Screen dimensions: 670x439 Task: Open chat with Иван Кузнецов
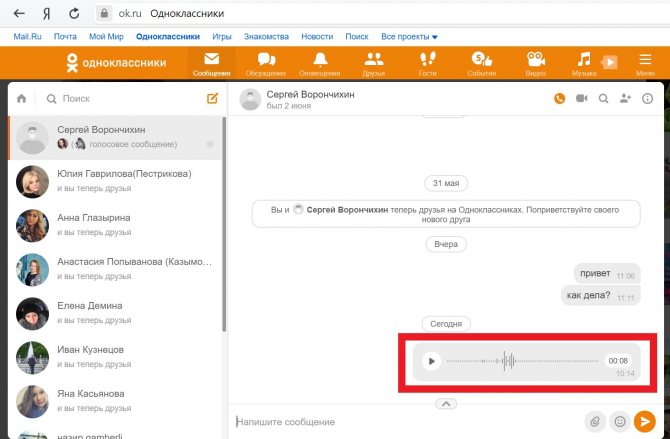(x=115, y=358)
